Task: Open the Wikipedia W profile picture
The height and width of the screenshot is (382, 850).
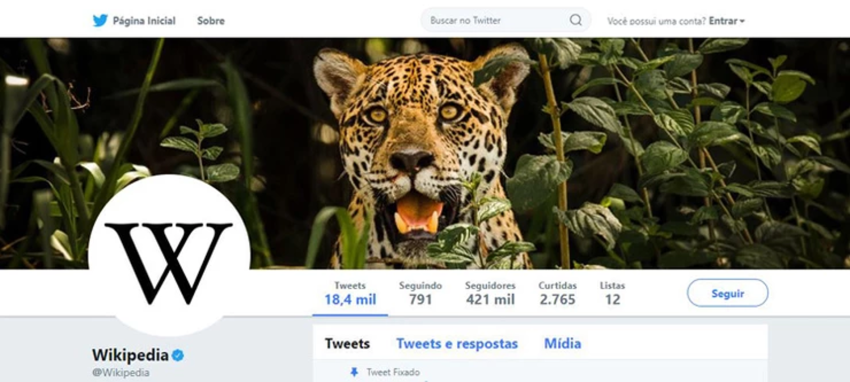Action: (x=169, y=255)
